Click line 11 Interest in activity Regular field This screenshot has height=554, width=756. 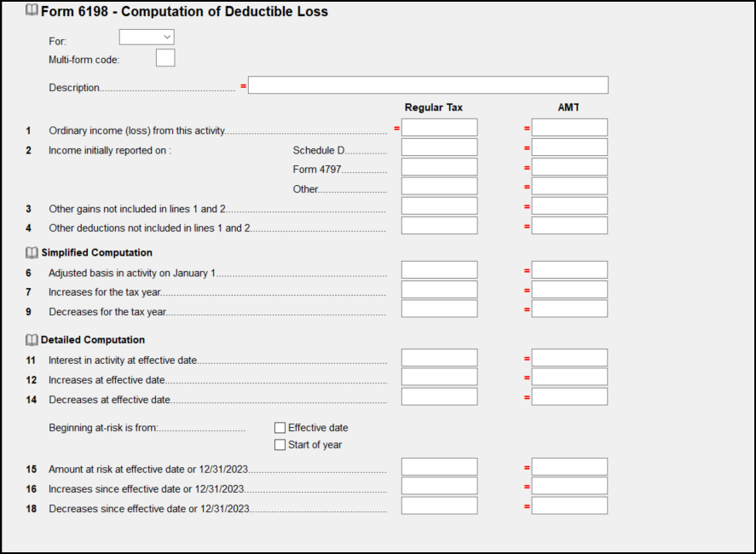tap(439, 358)
